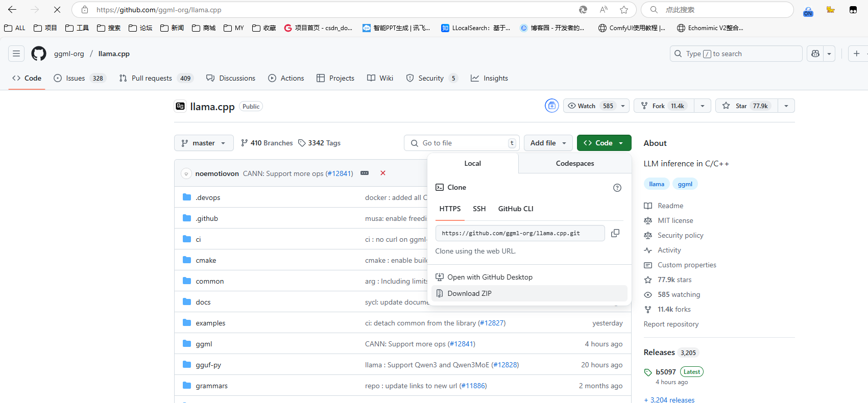Open the browser extension icon labeled ON
This screenshot has width=868, height=403.
[808, 11]
